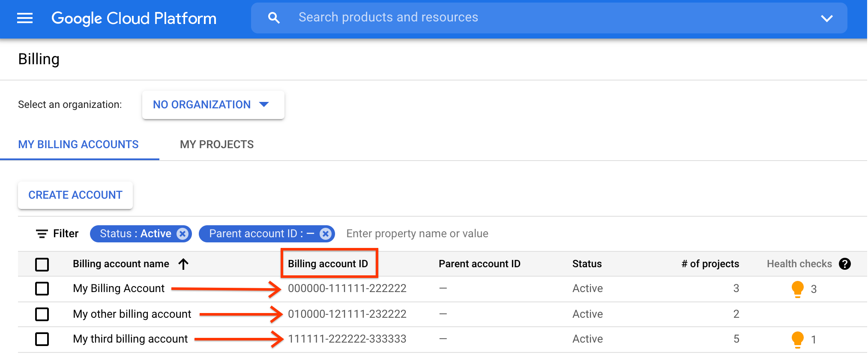Click the Filter icon
Screen dimensions: 868x358
42,234
